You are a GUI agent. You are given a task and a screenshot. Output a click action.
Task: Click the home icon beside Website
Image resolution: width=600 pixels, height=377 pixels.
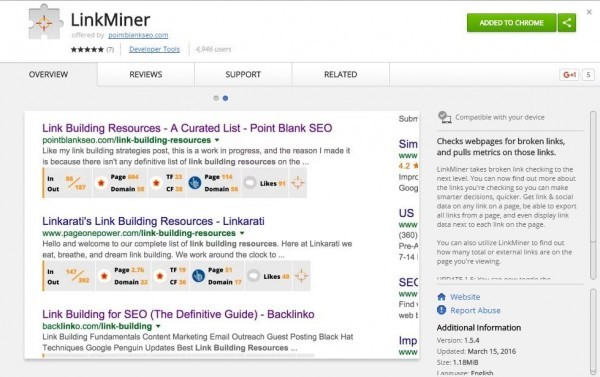click(441, 297)
